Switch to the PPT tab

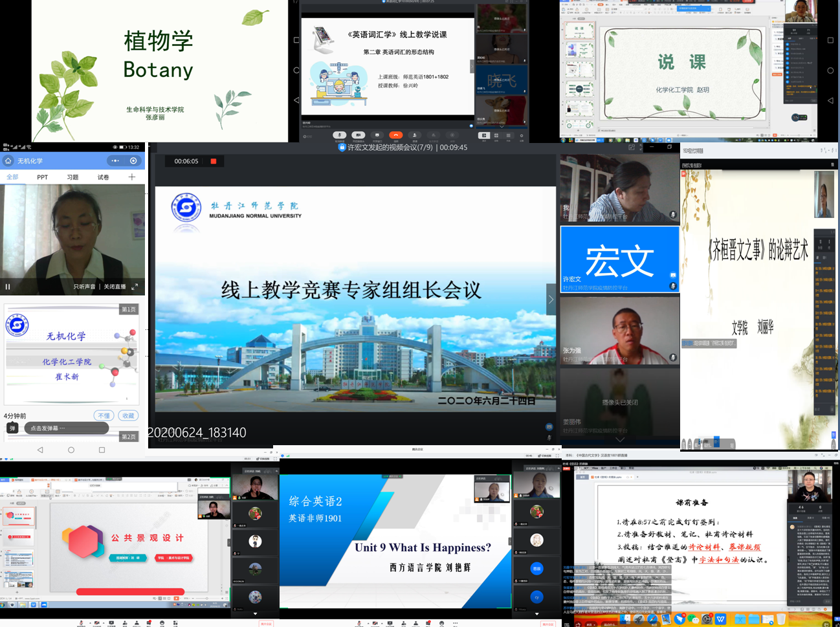(42, 177)
